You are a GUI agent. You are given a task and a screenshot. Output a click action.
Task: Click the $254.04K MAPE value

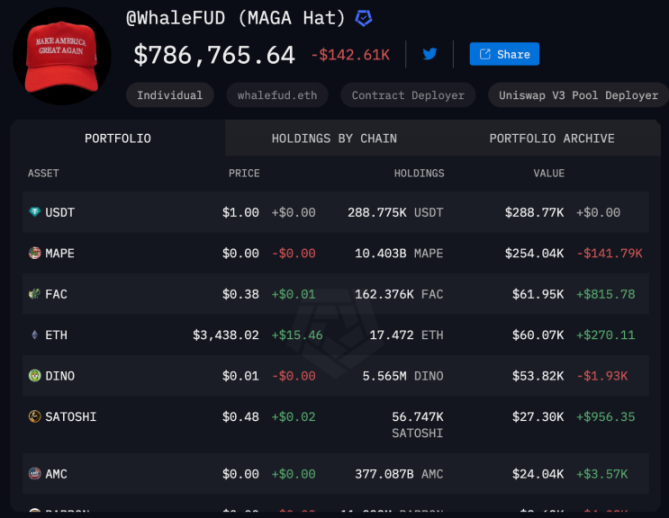[x=534, y=253]
